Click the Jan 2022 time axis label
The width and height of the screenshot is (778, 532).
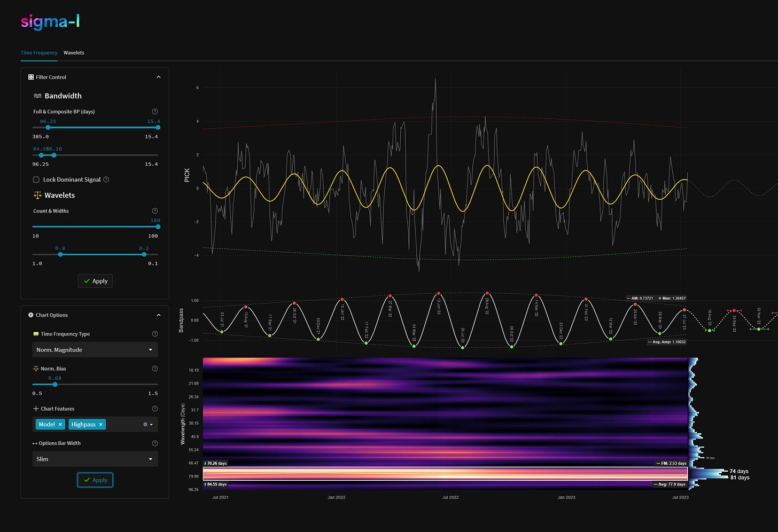click(336, 497)
